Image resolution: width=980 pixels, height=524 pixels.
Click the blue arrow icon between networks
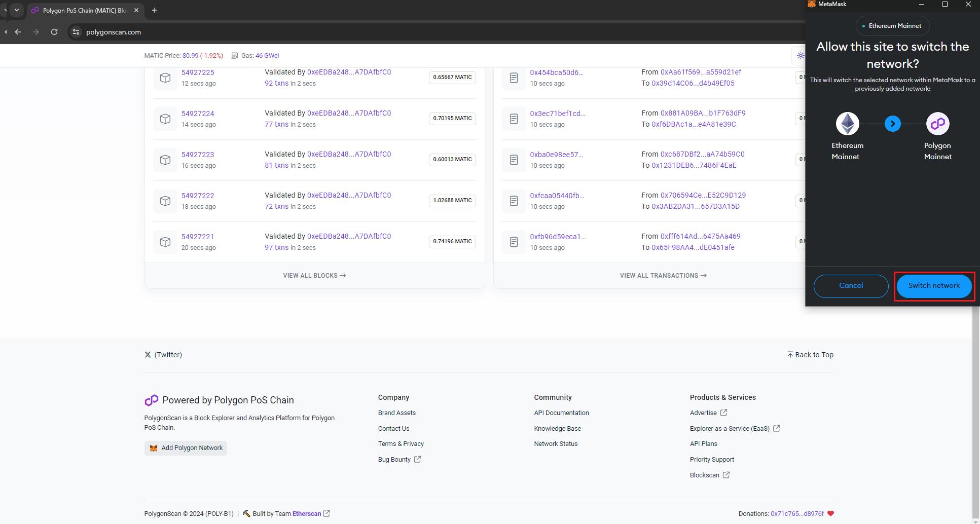pos(892,124)
